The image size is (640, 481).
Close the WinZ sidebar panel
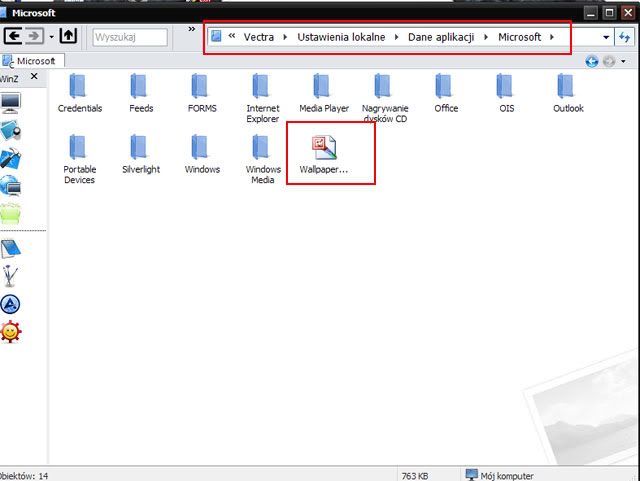[x=33, y=76]
